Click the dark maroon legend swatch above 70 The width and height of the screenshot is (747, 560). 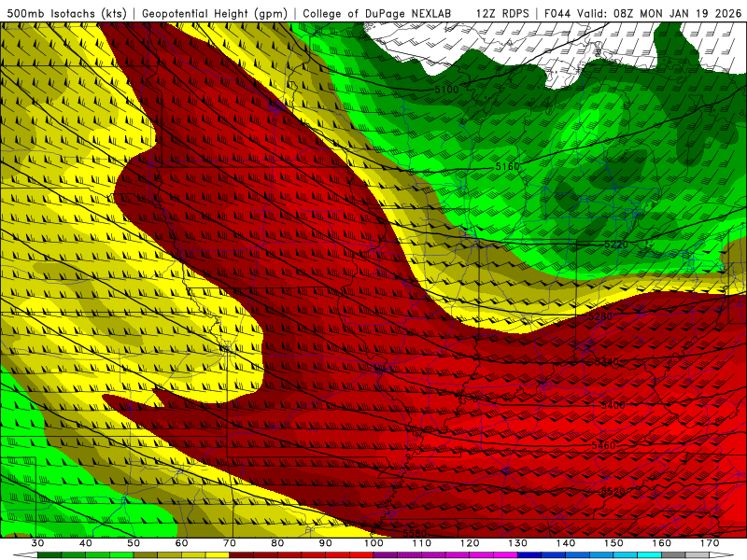coord(242,555)
